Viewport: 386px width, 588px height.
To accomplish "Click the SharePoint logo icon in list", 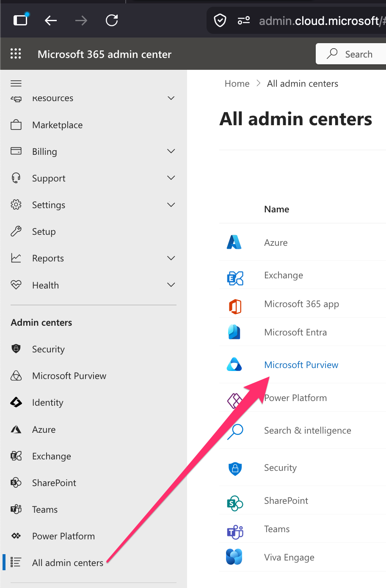I will click(x=235, y=503).
